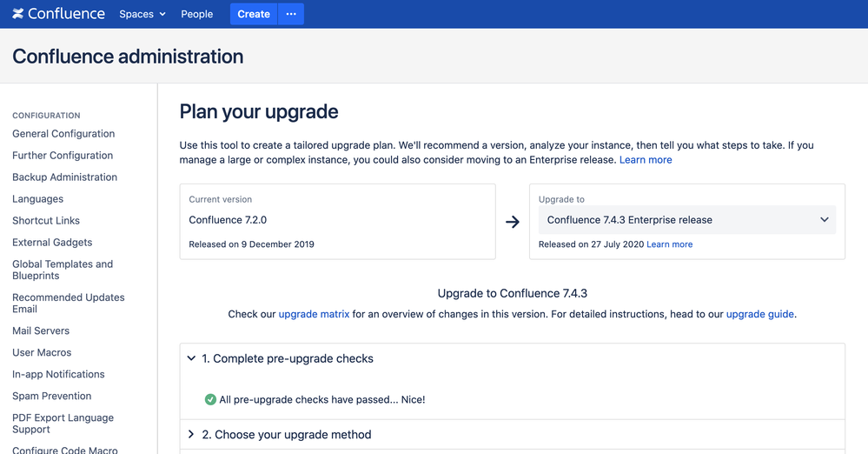
Task: Open the upgrade guide link
Action: click(x=759, y=314)
